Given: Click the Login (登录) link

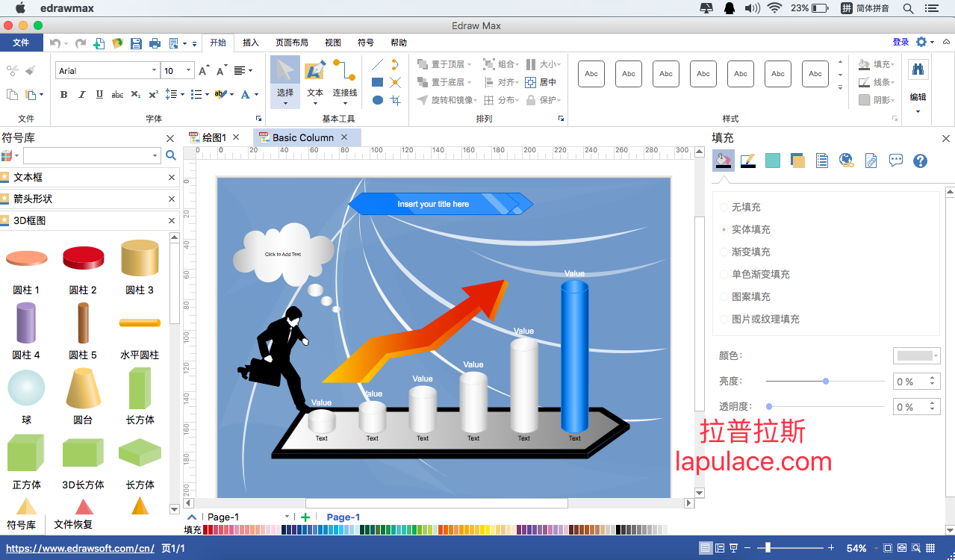Looking at the screenshot, I should click(900, 43).
